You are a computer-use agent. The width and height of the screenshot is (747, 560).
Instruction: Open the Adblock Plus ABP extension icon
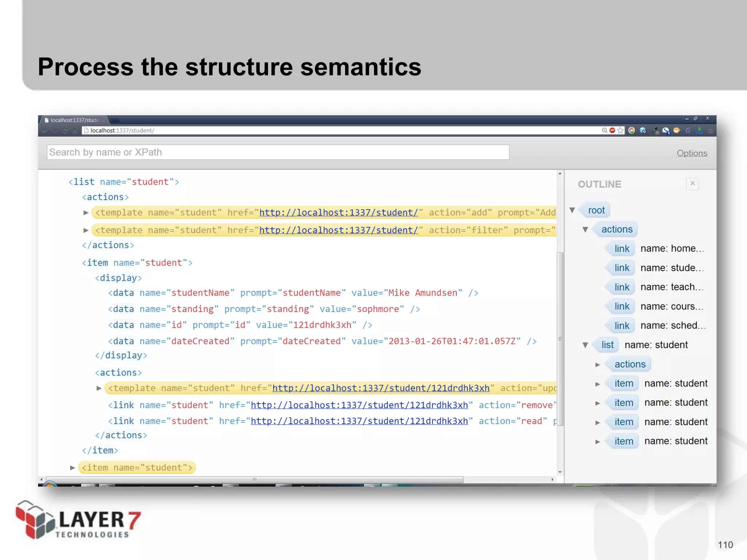pos(612,131)
